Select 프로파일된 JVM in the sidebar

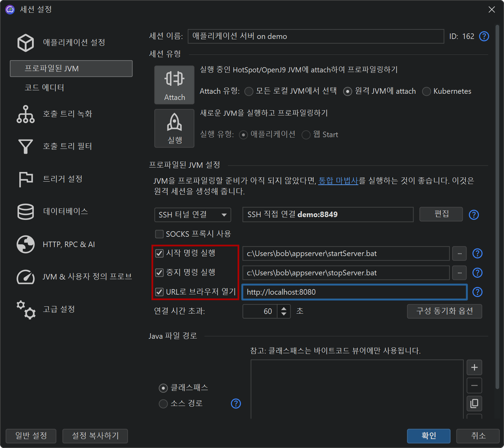click(71, 69)
